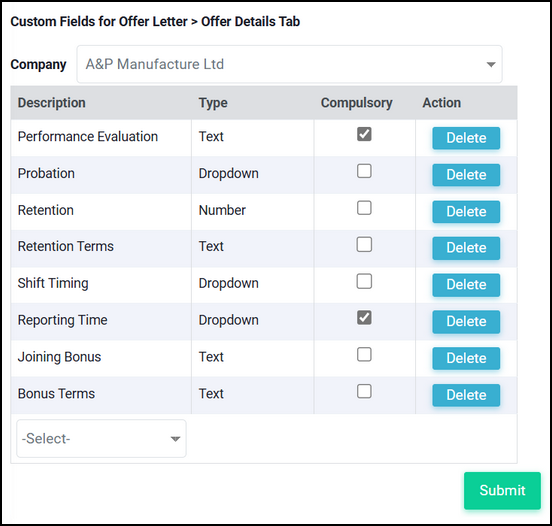Uncheck Compulsory for Performance Evaluation

(364, 134)
